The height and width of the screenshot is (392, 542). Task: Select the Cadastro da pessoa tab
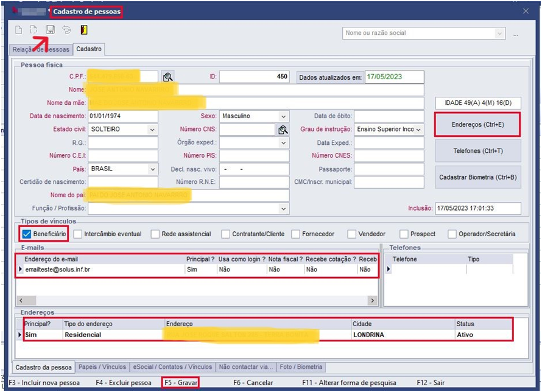[x=44, y=367]
